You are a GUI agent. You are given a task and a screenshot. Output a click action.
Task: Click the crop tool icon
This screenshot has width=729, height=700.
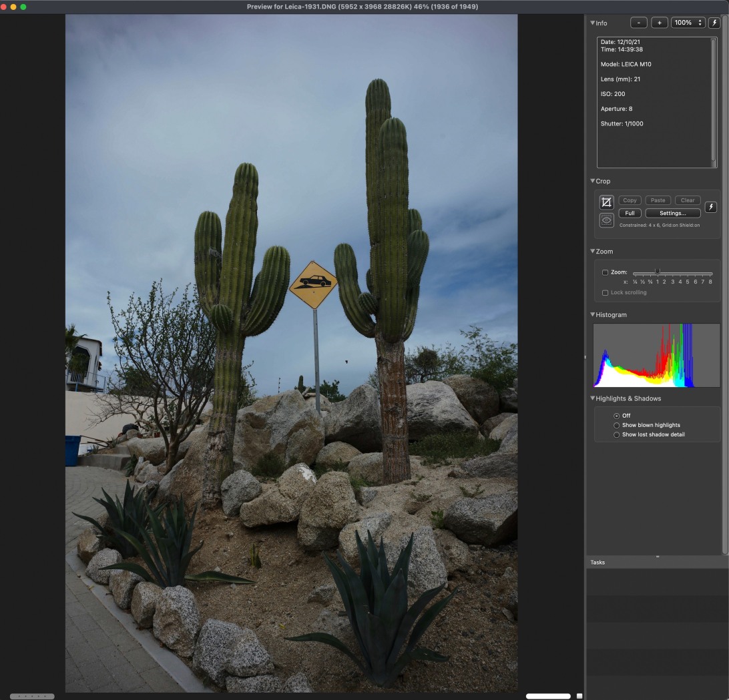pyautogui.click(x=606, y=202)
